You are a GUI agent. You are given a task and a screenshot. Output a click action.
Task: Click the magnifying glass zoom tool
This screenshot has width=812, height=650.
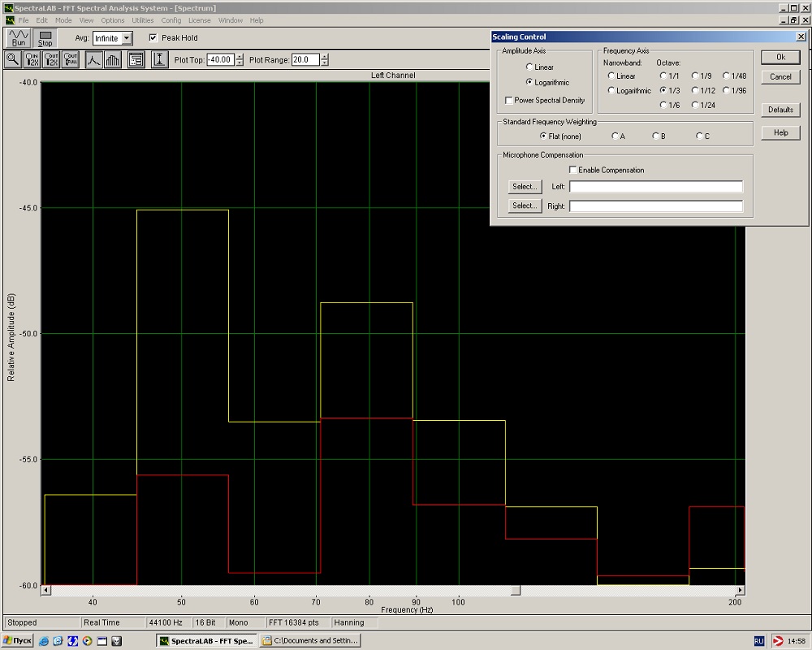point(13,59)
